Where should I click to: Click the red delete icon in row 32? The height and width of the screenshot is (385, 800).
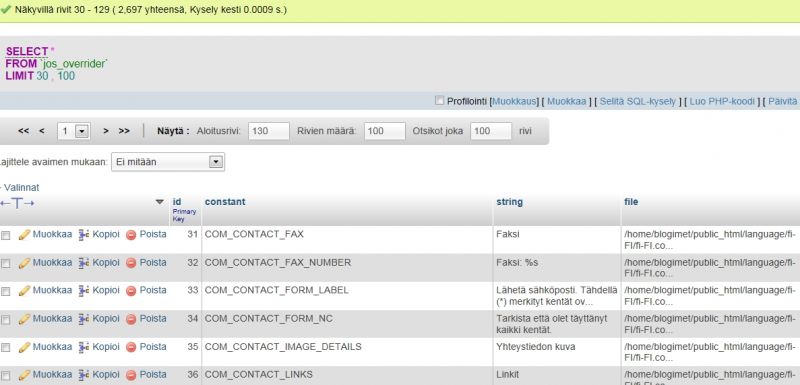click(x=131, y=263)
